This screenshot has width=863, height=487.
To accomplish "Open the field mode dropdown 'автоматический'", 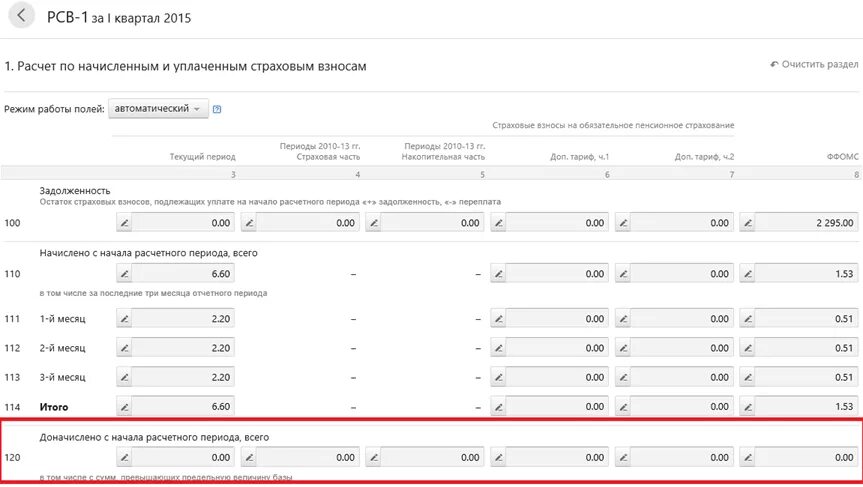I will point(158,109).
